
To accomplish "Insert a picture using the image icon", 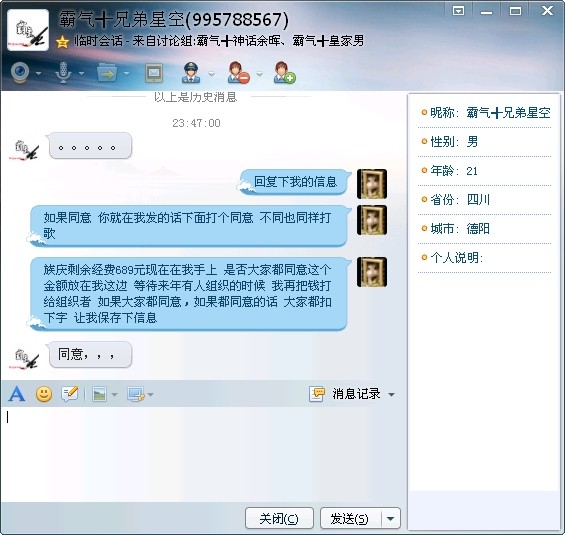I will tap(99, 394).
